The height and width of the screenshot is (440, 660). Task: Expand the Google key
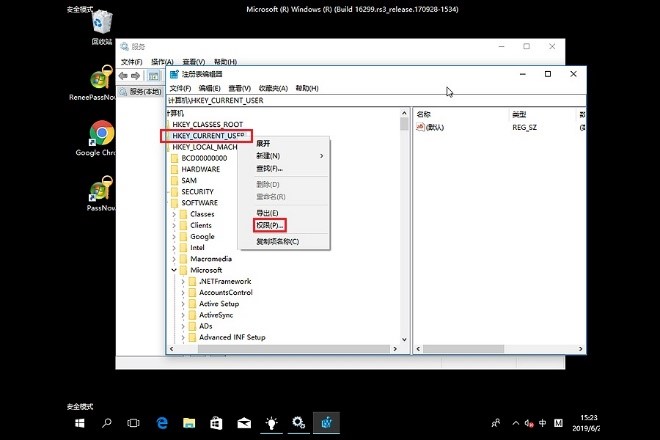[174, 237]
